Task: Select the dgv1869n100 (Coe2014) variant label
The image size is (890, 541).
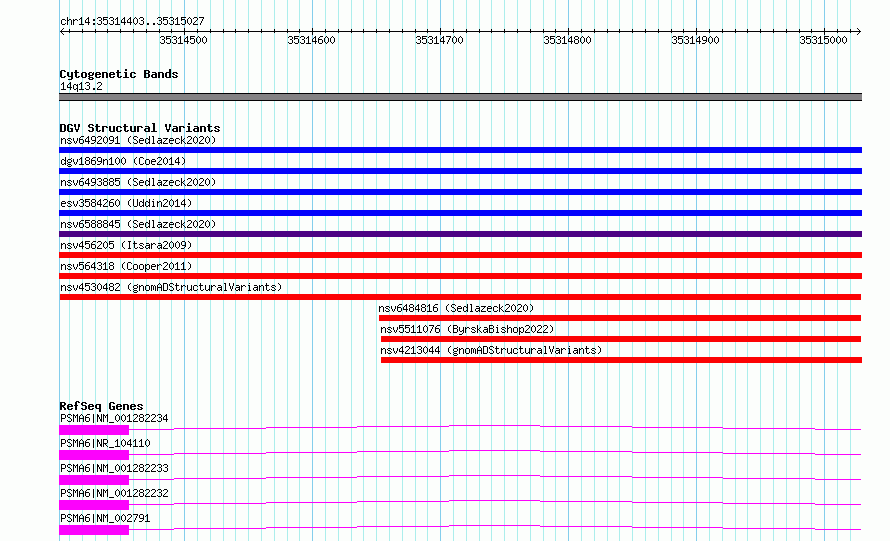Action: click(123, 161)
